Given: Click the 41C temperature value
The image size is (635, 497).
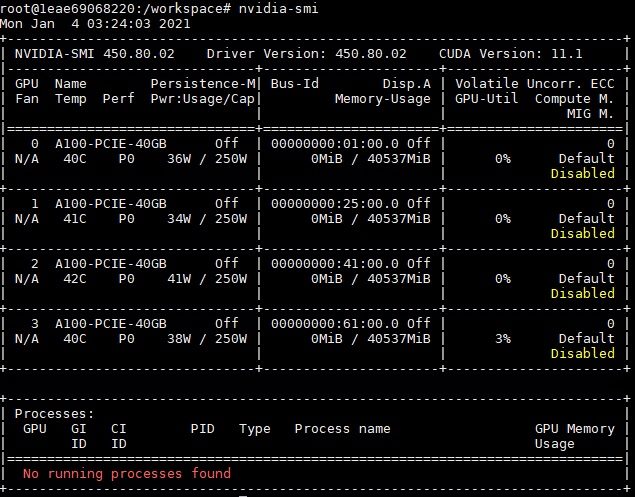Looking at the screenshot, I should (x=75, y=219).
